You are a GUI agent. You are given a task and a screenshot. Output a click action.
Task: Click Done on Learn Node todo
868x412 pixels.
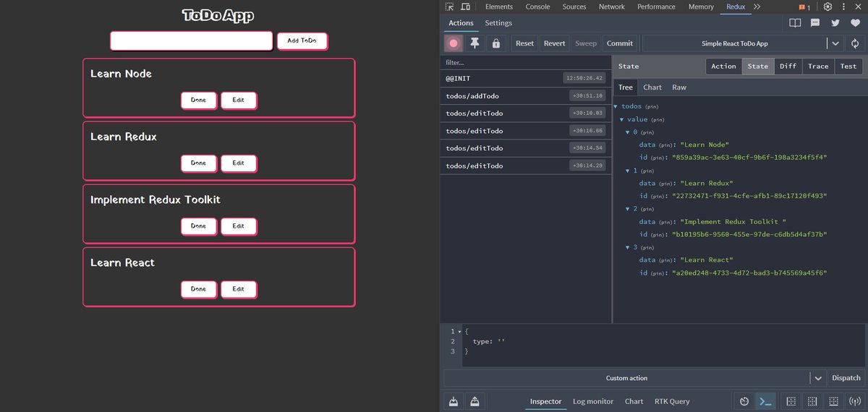tap(198, 100)
